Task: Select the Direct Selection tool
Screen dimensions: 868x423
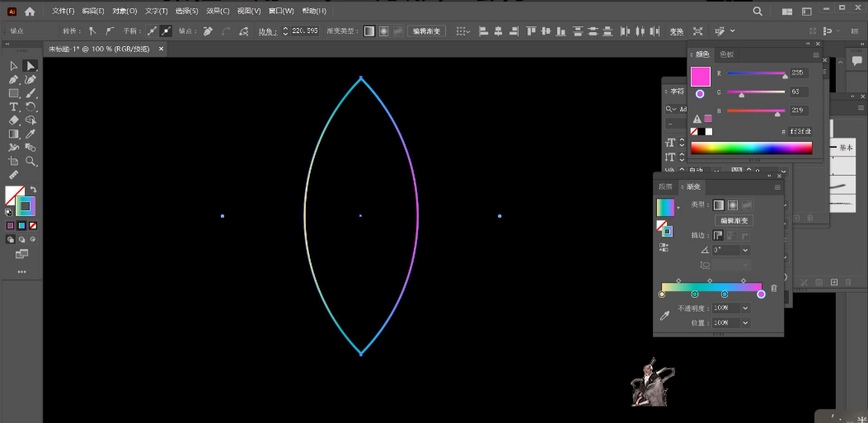Action: coord(30,66)
